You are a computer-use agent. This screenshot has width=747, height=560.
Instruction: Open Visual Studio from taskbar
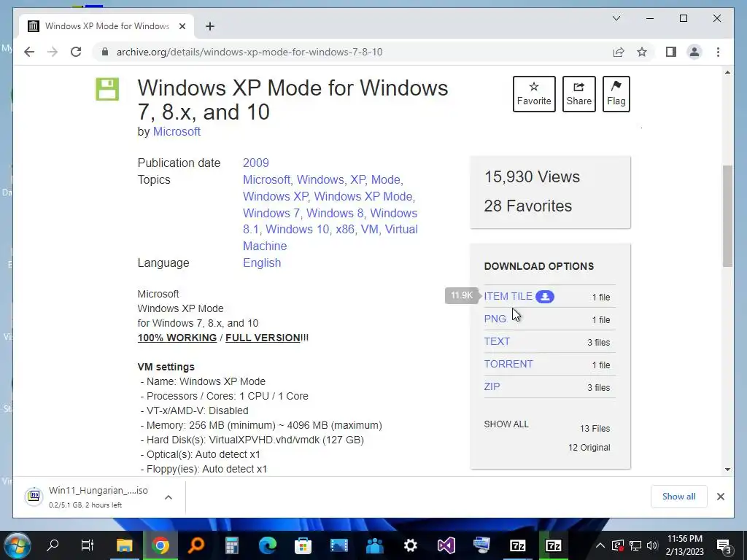coord(446,545)
